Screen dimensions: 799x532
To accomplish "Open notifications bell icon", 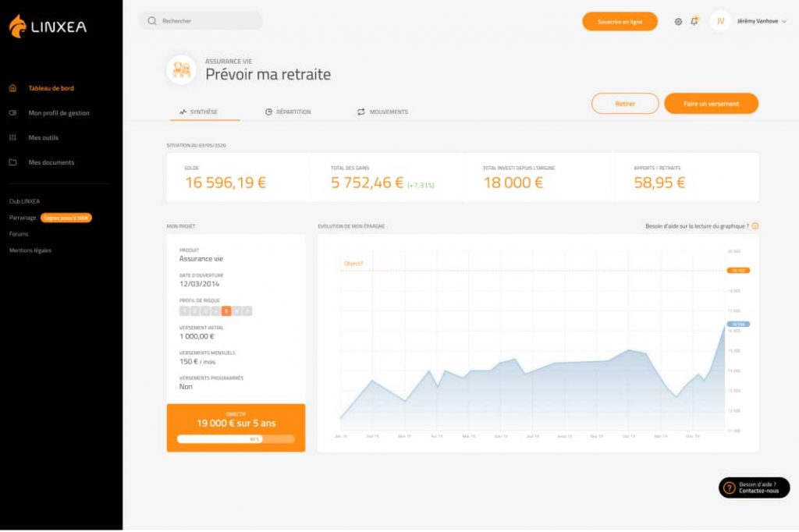I will click(694, 21).
